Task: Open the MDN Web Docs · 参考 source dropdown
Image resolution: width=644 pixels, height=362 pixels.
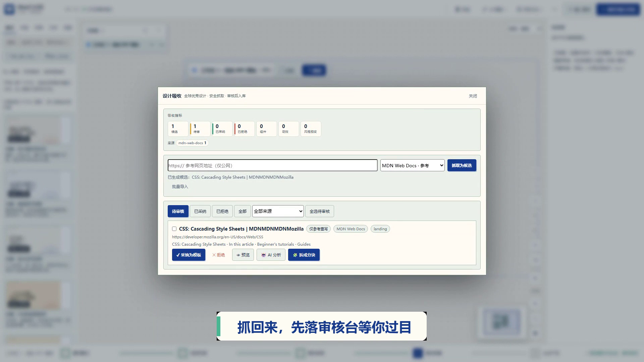Action: [x=412, y=165]
